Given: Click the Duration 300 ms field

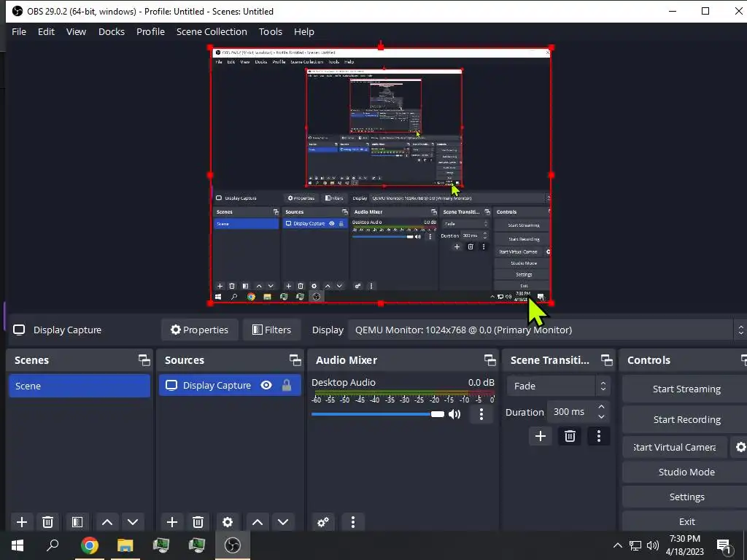Looking at the screenshot, I should tap(570, 412).
